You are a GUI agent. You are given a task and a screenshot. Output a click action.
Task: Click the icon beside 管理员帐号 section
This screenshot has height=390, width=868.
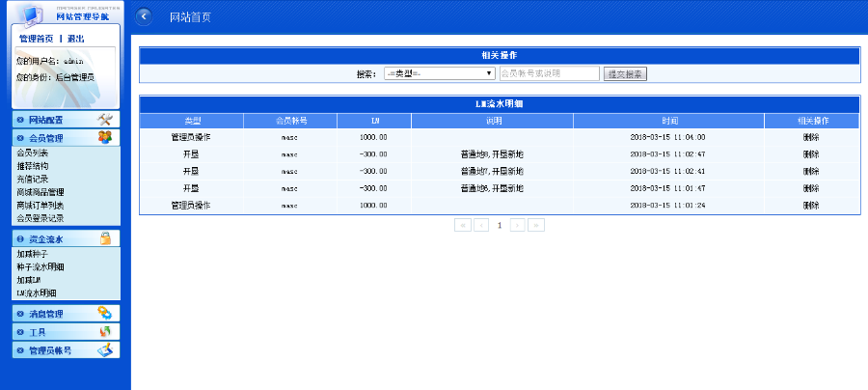click(x=104, y=350)
